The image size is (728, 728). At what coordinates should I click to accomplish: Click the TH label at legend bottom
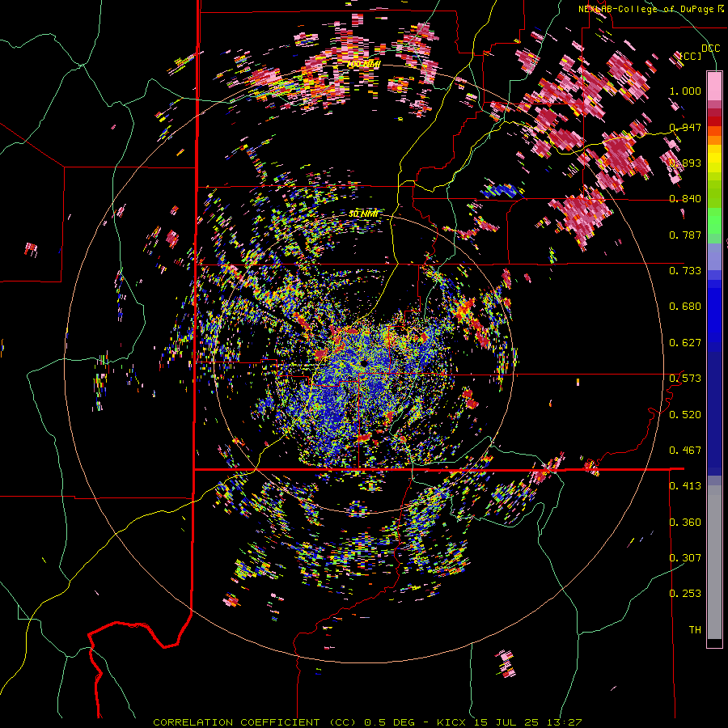pyautogui.click(x=695, y=629)
